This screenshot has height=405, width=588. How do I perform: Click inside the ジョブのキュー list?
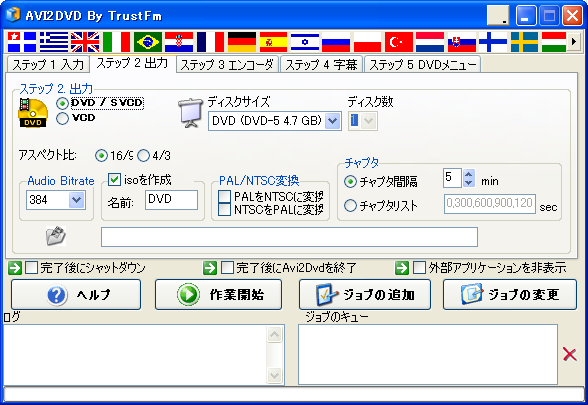(428, 355)
